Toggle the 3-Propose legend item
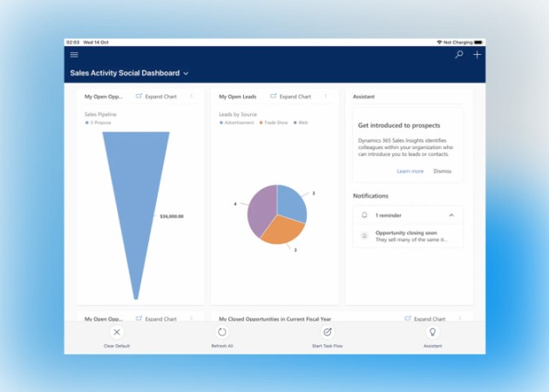 (98, 123)
